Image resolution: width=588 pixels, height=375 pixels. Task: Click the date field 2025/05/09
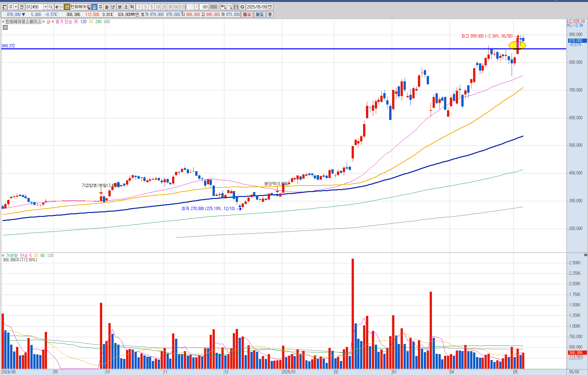click(x=257, y=7)
